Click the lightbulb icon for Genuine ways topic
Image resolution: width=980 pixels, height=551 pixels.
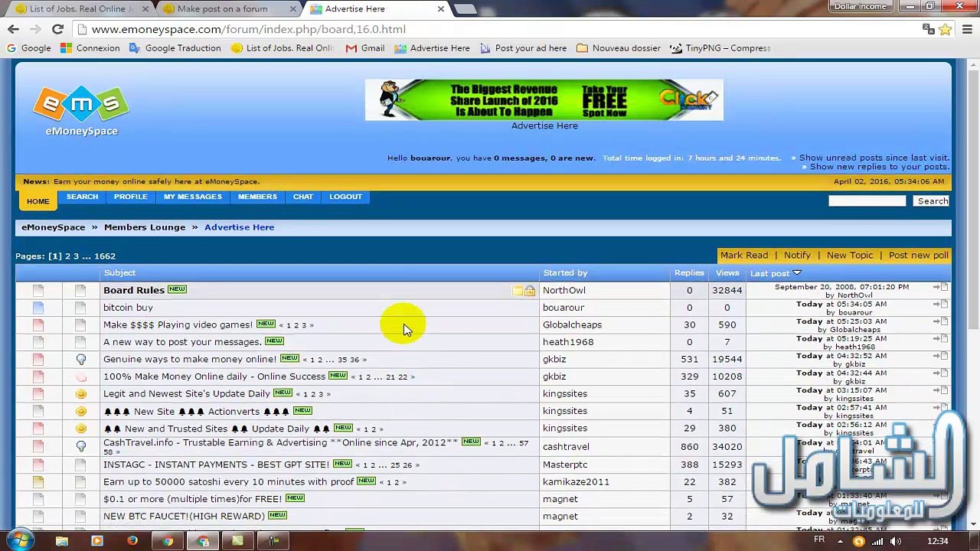coord(81,359)
